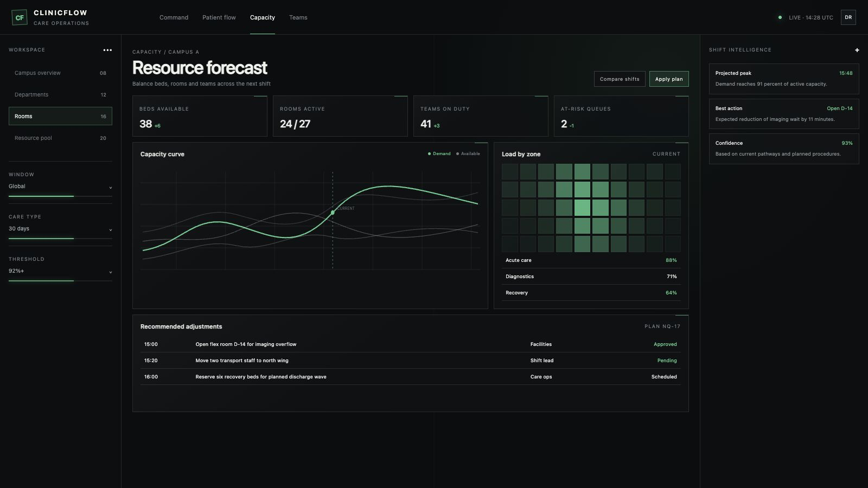This screenshot has width=868, height=488.
Task: Click the Teams on Duty stat card
Action: coord(481,116)
